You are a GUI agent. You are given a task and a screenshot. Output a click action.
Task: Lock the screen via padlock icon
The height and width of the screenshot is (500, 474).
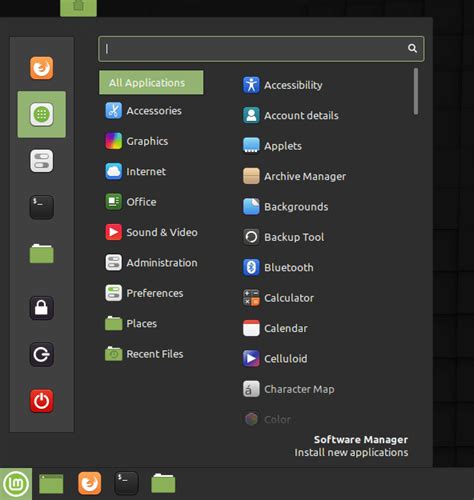tap(41, 308)
